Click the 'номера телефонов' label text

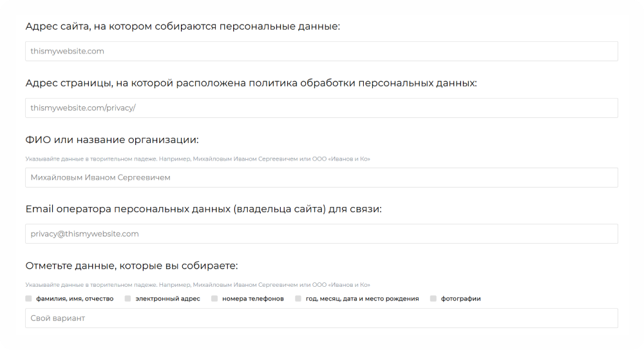(253, 299)
